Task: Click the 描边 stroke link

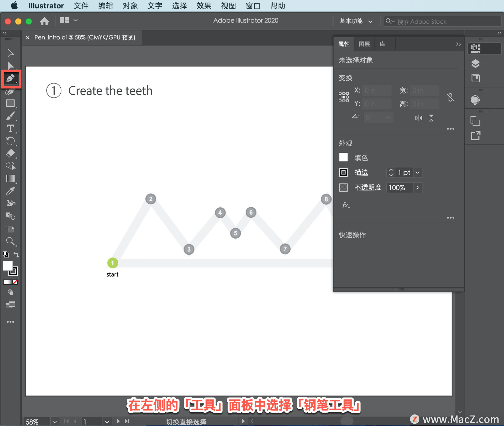Action: pos(361,172)
